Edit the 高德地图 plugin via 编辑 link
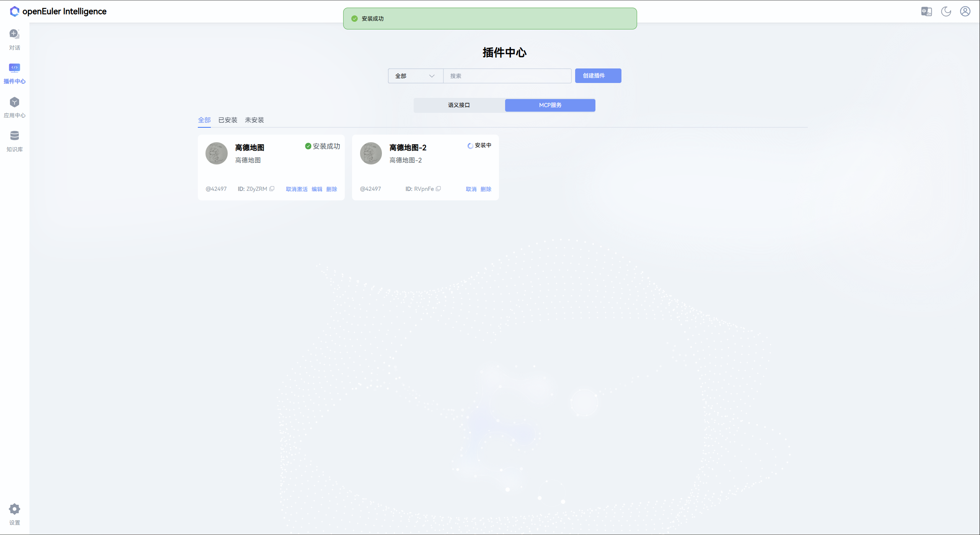Viewport: 980px width, 535px height. pyautogui.click(x=317, y=189)
